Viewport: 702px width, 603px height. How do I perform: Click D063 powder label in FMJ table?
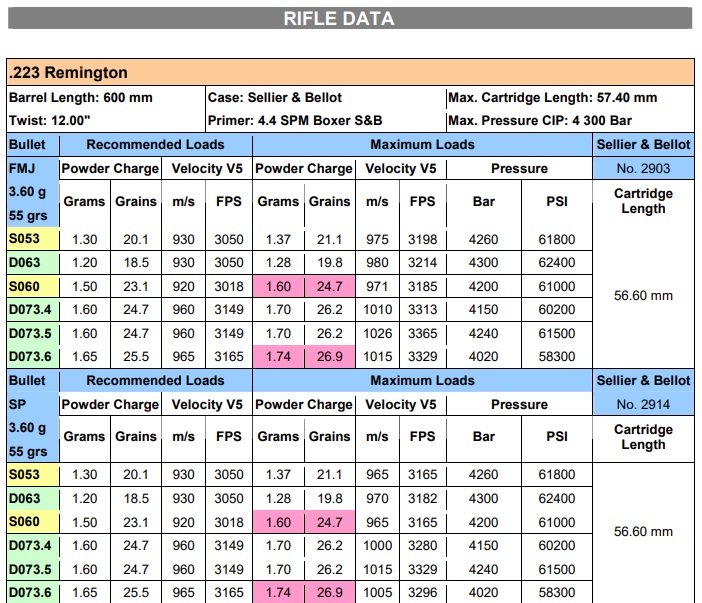24,262
